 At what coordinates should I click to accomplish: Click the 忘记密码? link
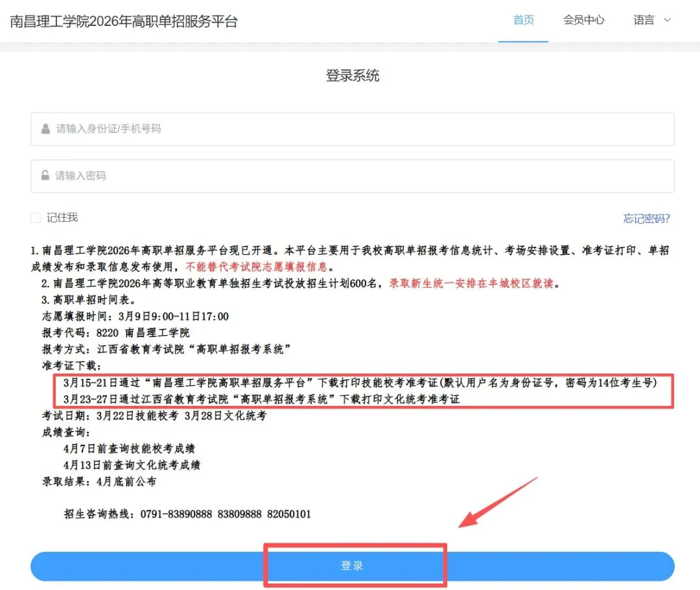pos(646,218)
